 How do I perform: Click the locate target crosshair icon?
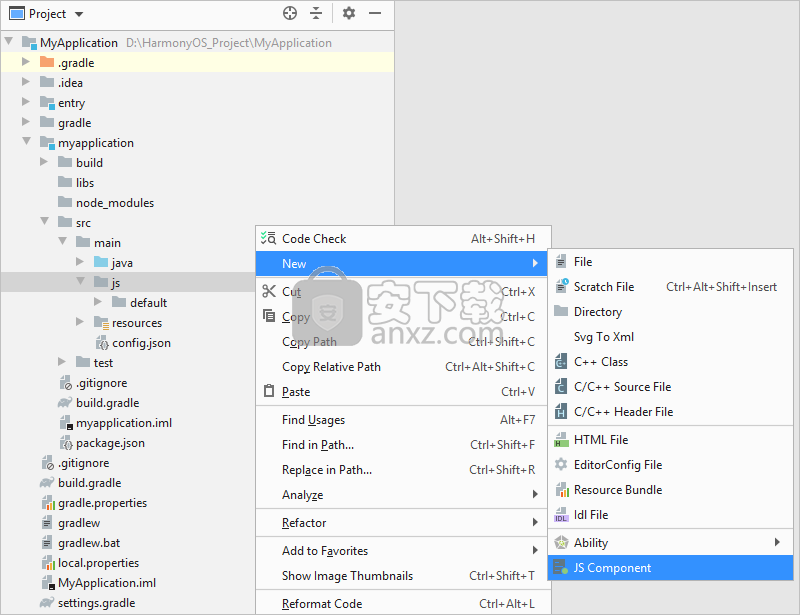coord(290,13)
